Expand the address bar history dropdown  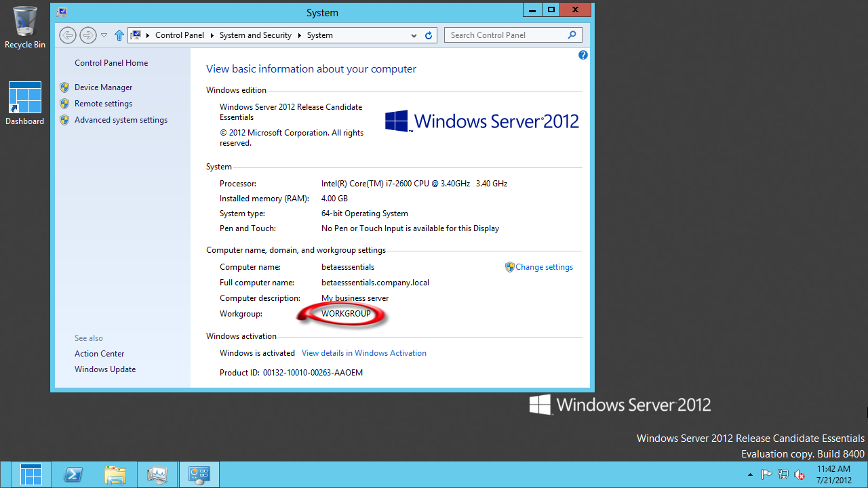[x=414, y=35]
